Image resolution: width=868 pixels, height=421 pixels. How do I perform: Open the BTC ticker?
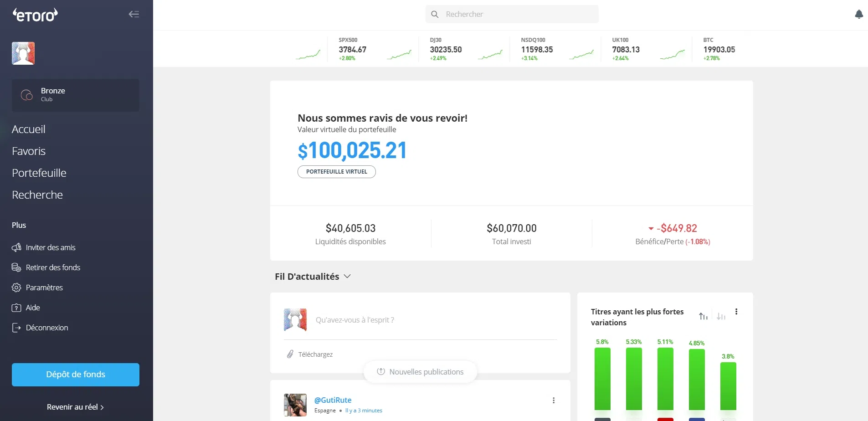pyautogui.click(x=719, y=49)
